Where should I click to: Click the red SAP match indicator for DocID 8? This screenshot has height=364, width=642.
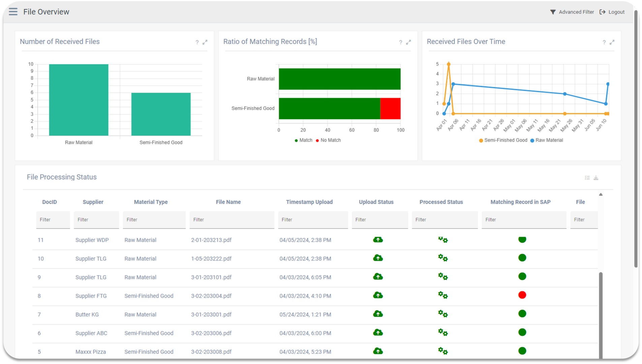[x=522, y=295]
